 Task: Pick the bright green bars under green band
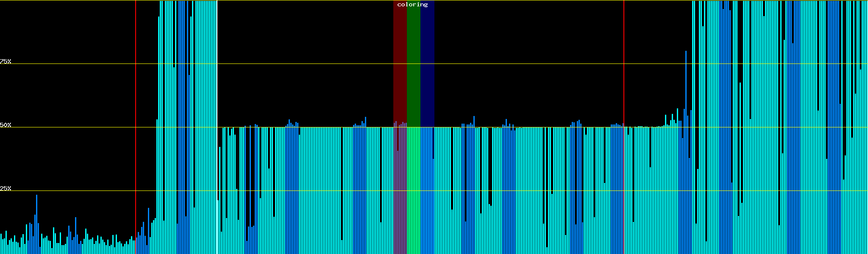pyautogui.click(x=413, y=190)
